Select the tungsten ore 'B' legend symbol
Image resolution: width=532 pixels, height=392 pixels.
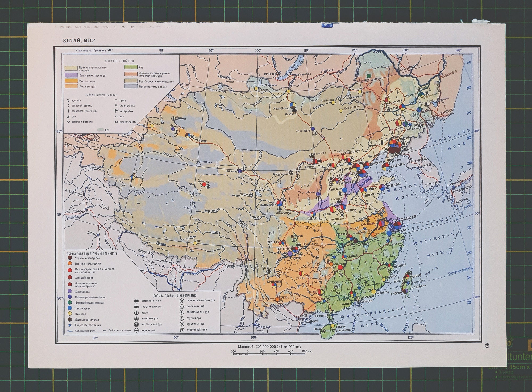[182, 312]
